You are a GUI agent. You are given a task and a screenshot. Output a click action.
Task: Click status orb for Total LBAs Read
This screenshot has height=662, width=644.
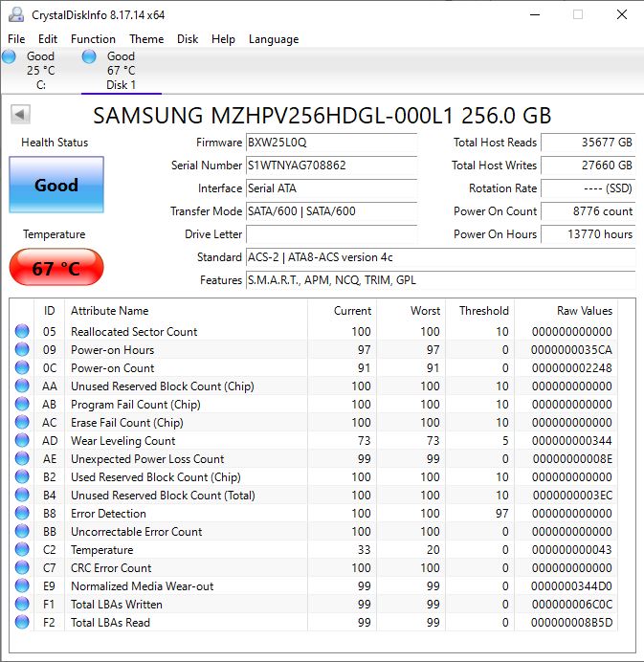22,623
